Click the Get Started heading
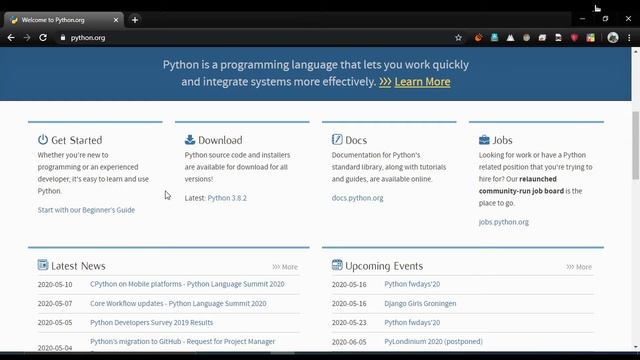This screenshot has width=640, height=360. coord(77,140)
